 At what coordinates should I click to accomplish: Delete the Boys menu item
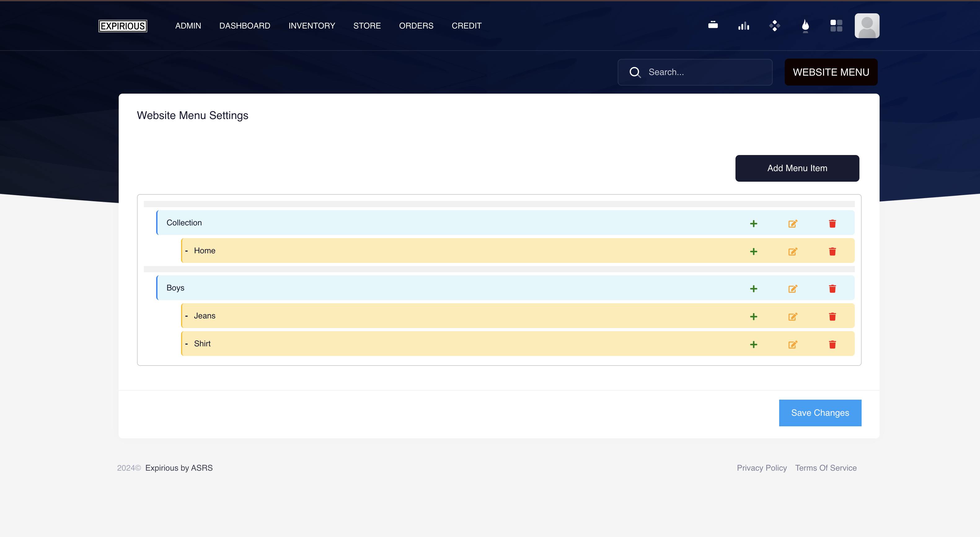click(832, 289)
